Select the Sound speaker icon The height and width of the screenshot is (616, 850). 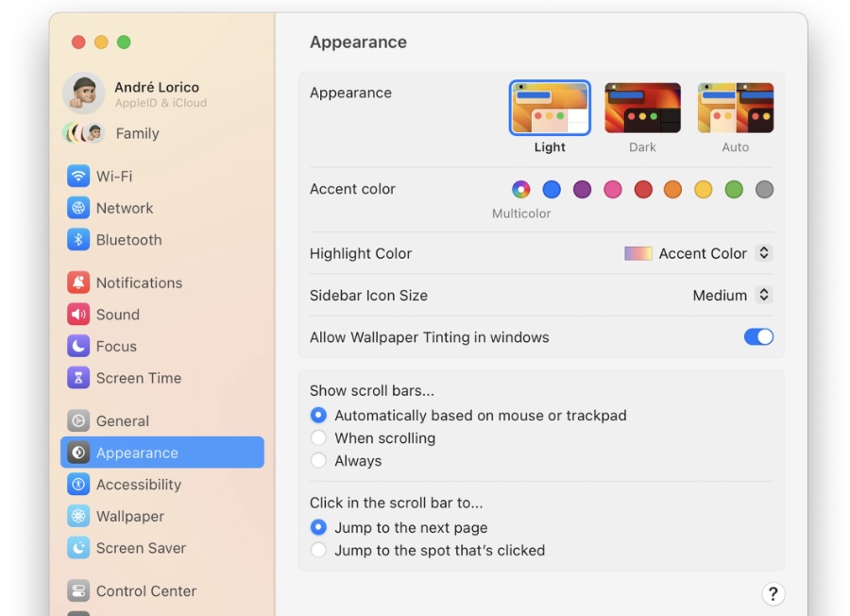tap(78, 315)
